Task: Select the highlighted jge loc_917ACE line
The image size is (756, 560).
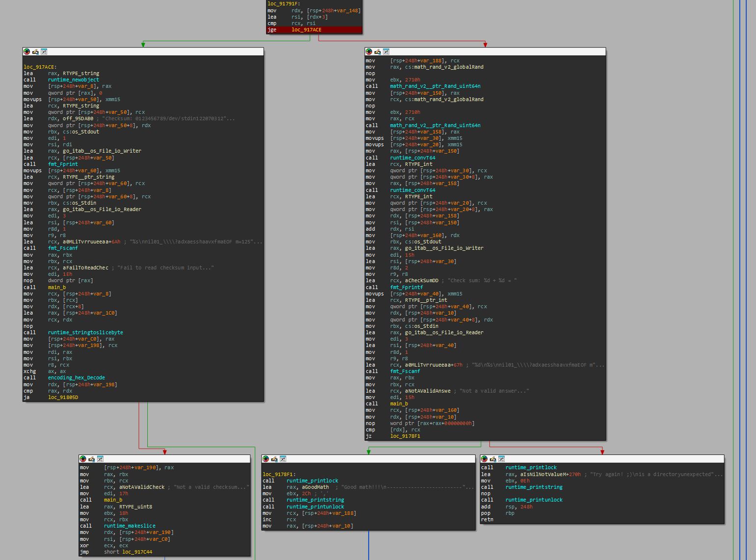Action: tap(314, 30)
